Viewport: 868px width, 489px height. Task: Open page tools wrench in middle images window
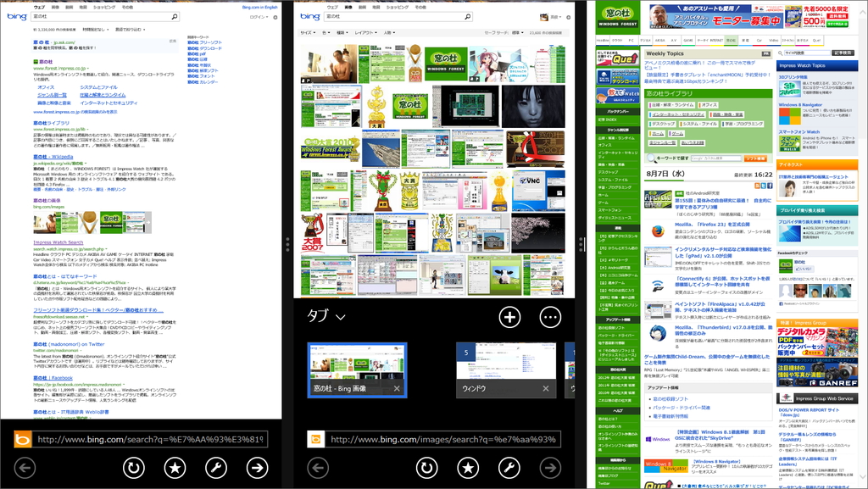click(509, 468)
